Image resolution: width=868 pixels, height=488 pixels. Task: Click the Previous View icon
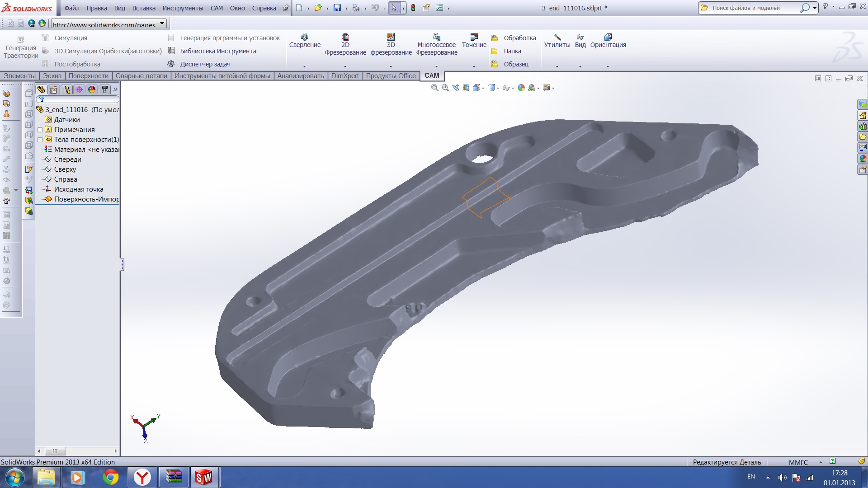456,88
